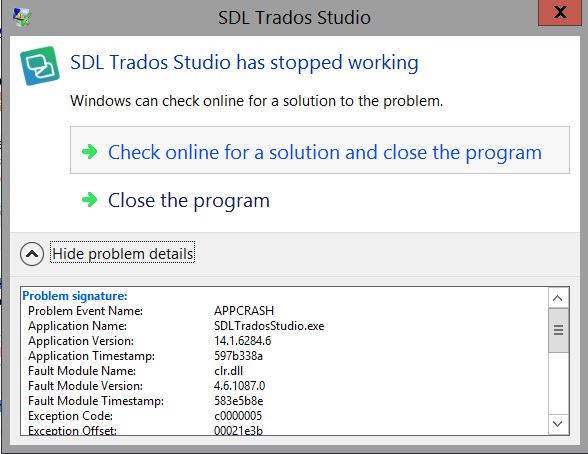Click the green arrow beside Close the program

[x=89, y=200]
